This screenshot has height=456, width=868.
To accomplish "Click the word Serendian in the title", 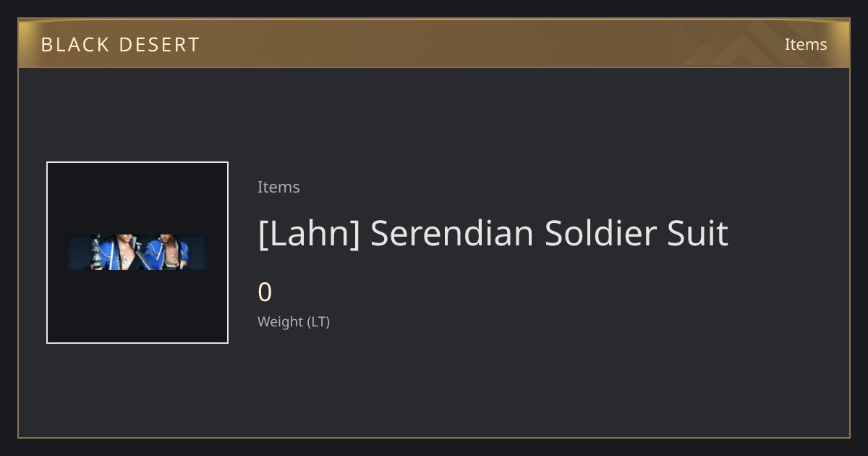I will point(452,234).
